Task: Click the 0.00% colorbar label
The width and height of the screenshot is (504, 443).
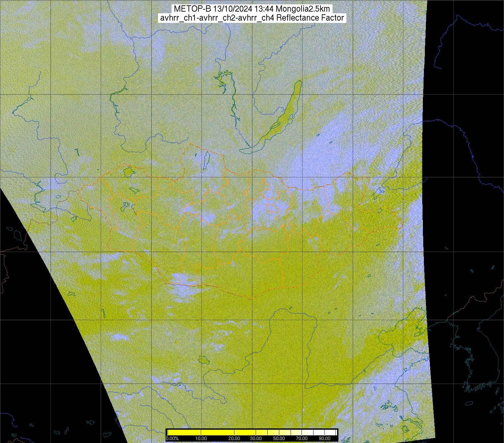Action: [172, 439]
